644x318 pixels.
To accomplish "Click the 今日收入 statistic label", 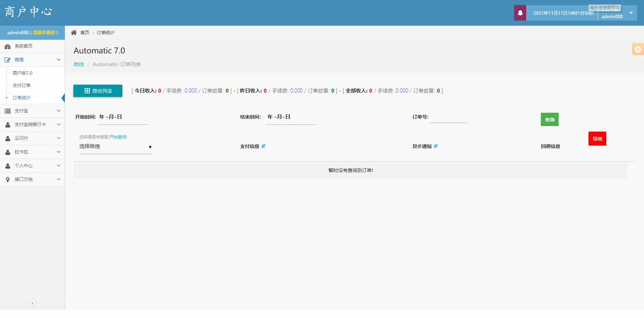I will click(x=145, y=91).
